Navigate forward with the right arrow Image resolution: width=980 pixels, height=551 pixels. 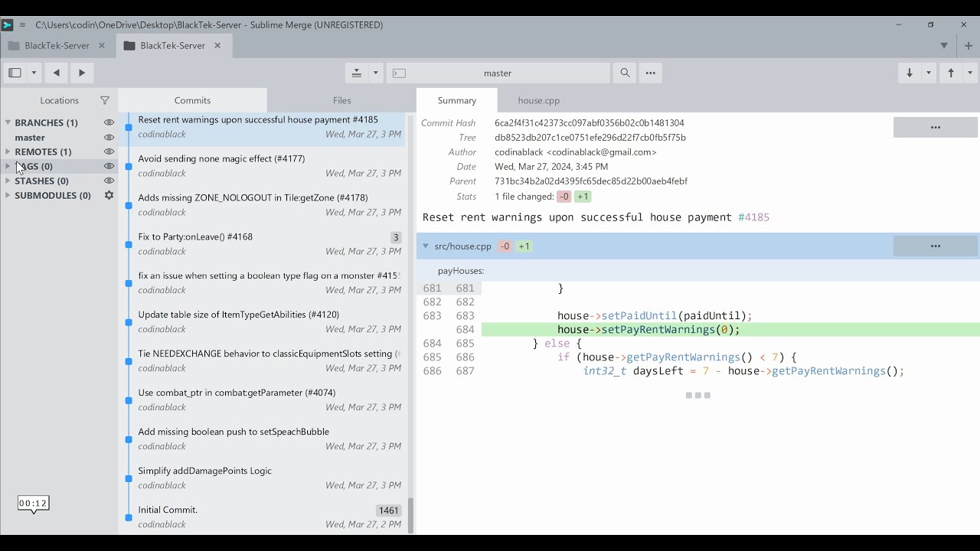pyautogui.click(x=82, y=73)
